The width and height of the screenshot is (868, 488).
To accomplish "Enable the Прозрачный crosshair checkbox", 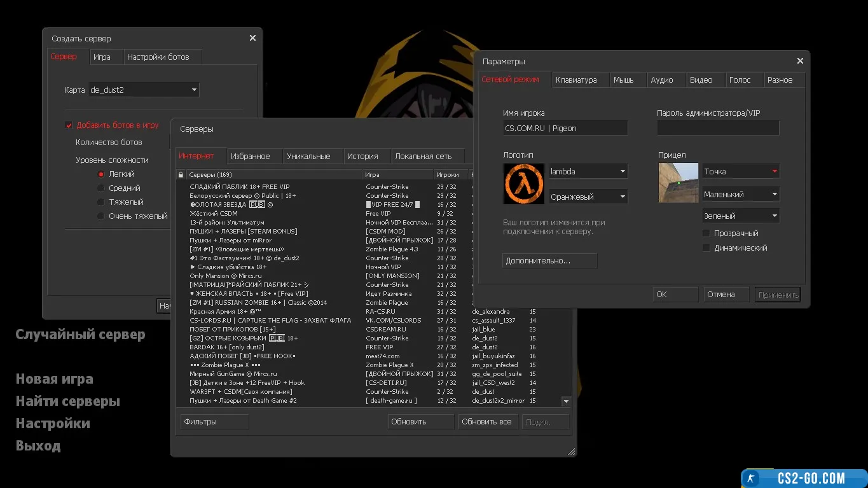I will click(706, 234).
